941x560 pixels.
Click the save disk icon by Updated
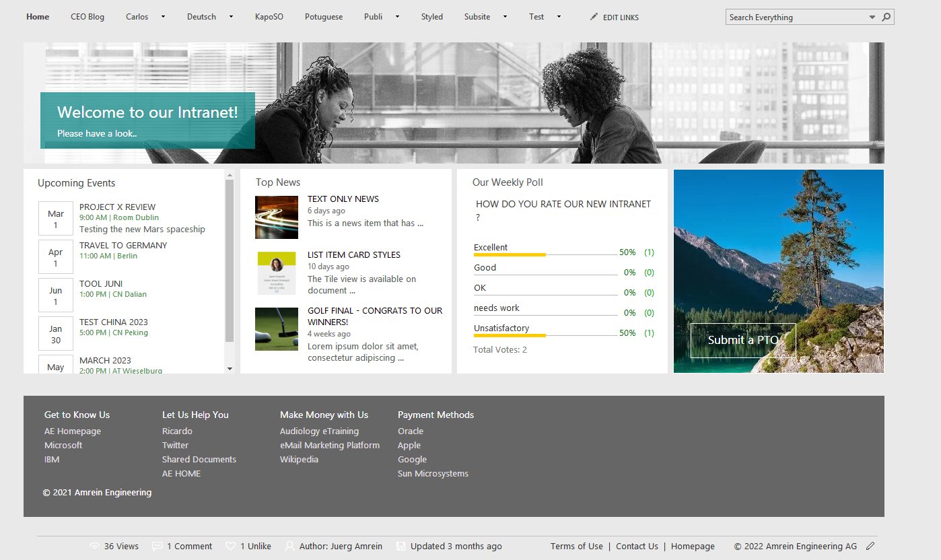400,546
